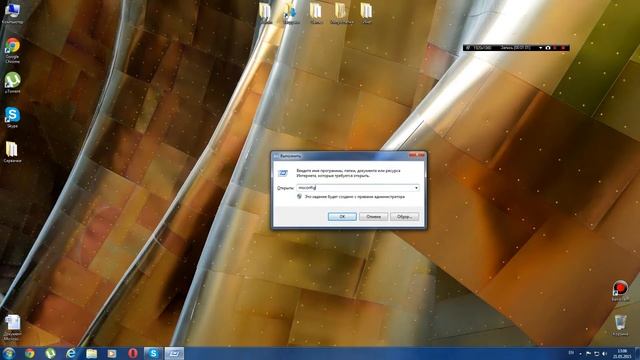Open the Google Chrome desktop shortcut

[12, 51]
